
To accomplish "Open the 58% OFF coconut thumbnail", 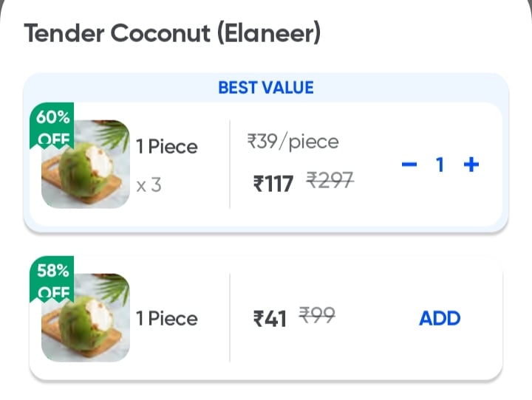I will (x=86, y=317).
